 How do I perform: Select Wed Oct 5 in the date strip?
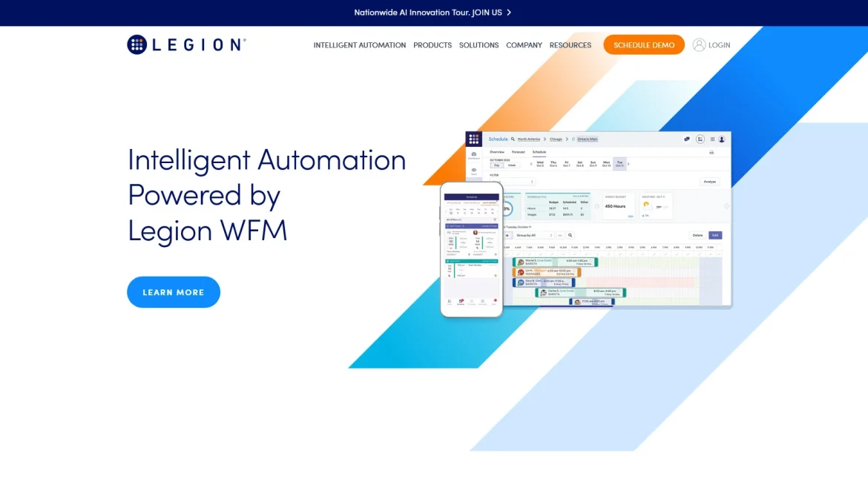pyautogui.click(x=540, y=164)
